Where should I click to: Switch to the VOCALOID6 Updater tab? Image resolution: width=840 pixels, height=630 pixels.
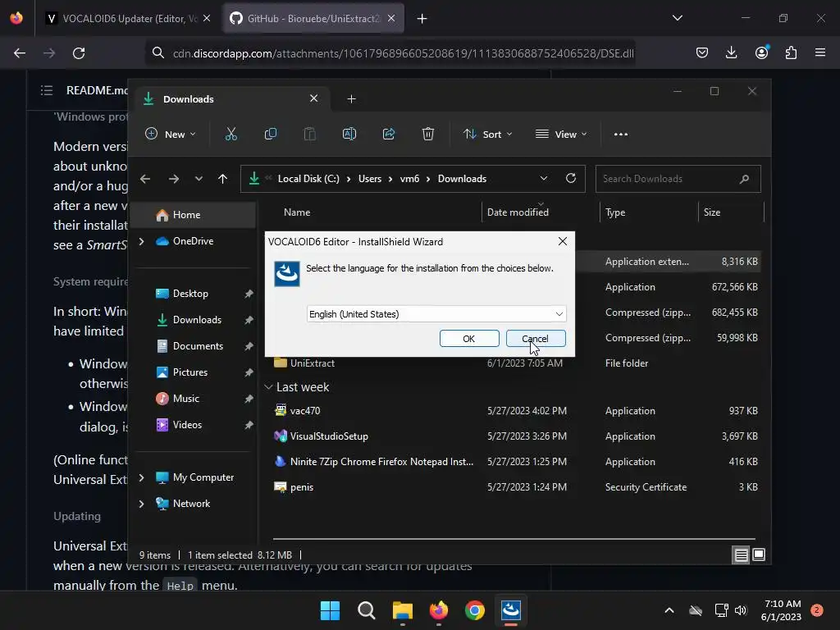(129, 19)
